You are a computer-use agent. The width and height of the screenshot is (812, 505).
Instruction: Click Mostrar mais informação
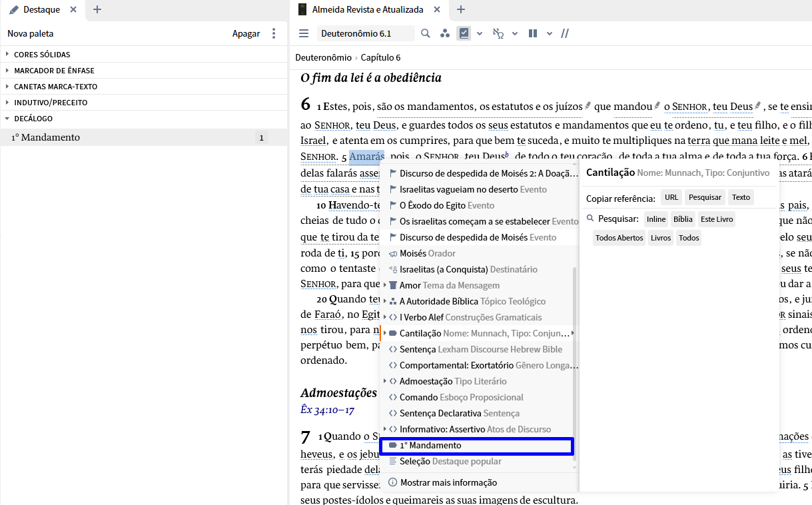click(480, 482)
